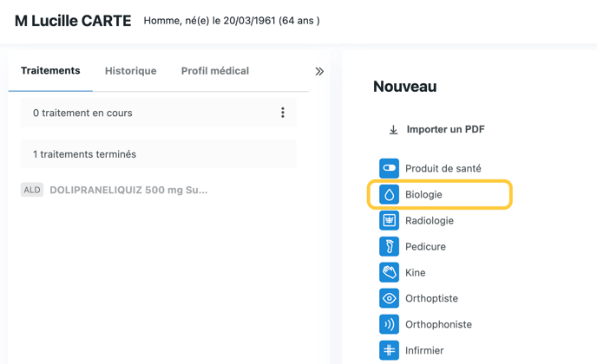
Task: Open the Profil médical tab
Action: point(215,71)
